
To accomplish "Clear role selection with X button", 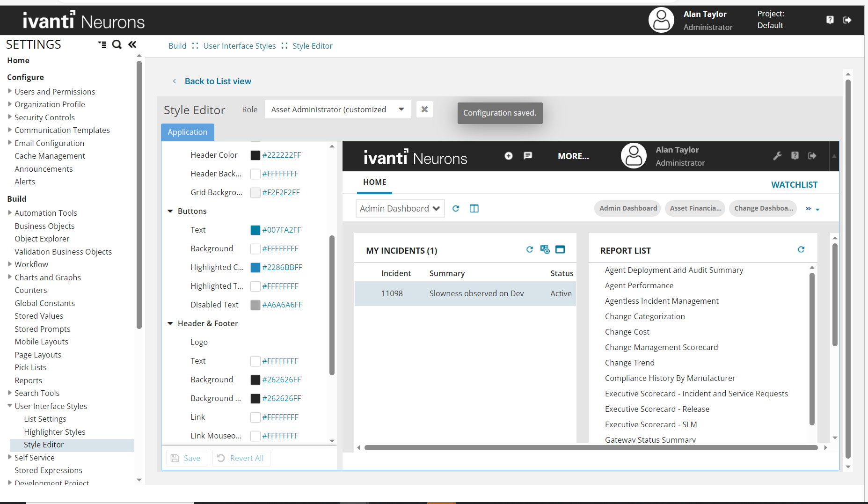I will pos(424,110).
